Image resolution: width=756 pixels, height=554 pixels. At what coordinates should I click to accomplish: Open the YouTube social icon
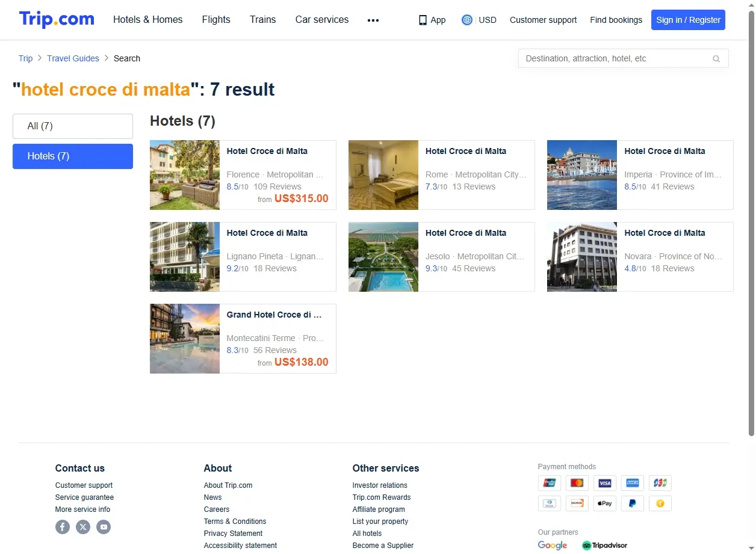104,527
